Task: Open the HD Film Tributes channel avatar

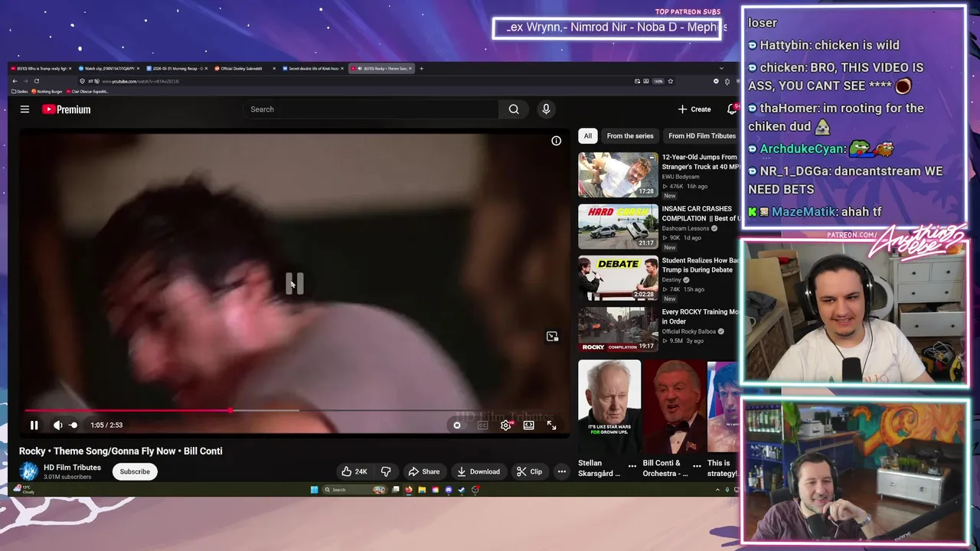Action: tap(28, 471)
